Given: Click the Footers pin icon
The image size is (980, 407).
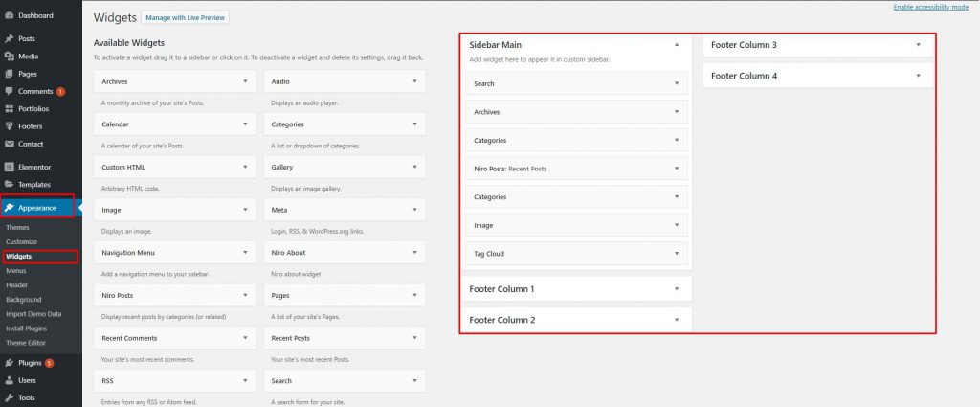Looking at the screenshot, I should pyautogui.click(x=9, y=126).
